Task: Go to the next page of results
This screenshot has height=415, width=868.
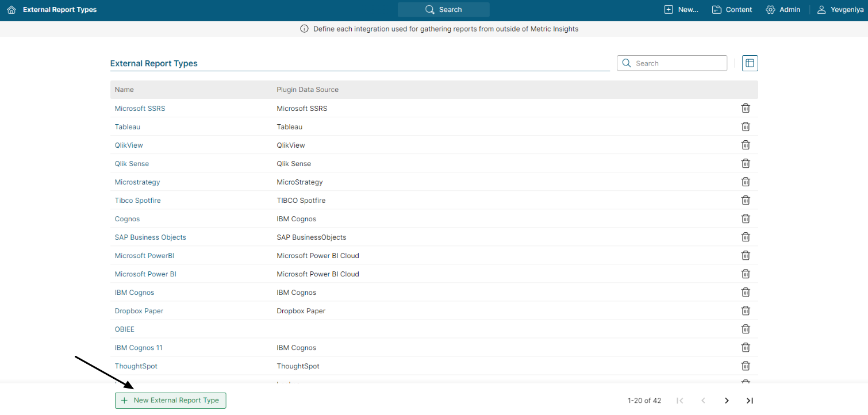Action: (727, 401)
